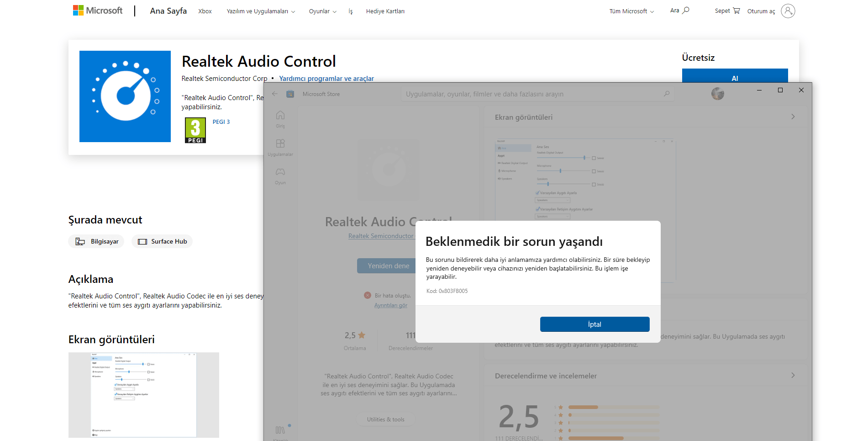Click the Yeniden dene button in Store
This screenshot has width=868, height=441.
386,266
